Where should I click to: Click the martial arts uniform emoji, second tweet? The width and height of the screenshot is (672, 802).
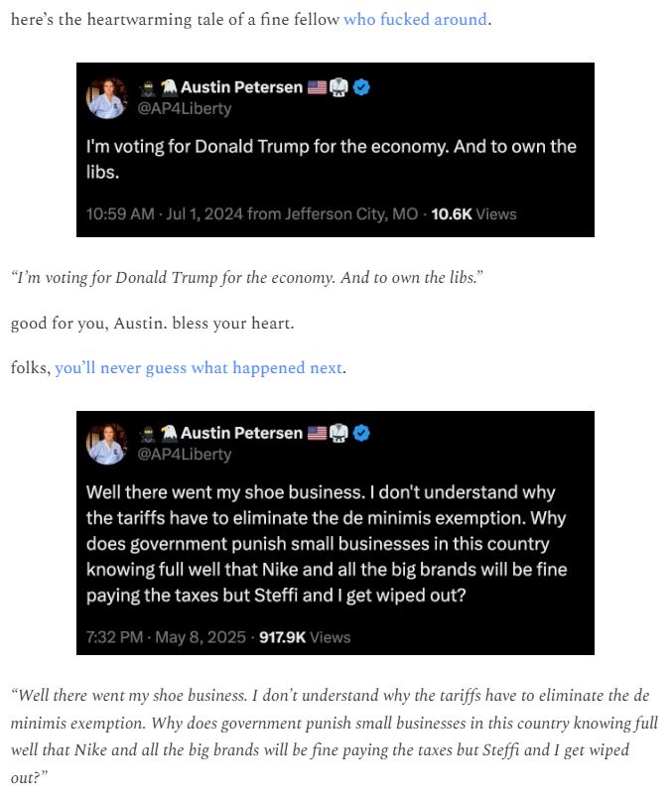point(338,433)
